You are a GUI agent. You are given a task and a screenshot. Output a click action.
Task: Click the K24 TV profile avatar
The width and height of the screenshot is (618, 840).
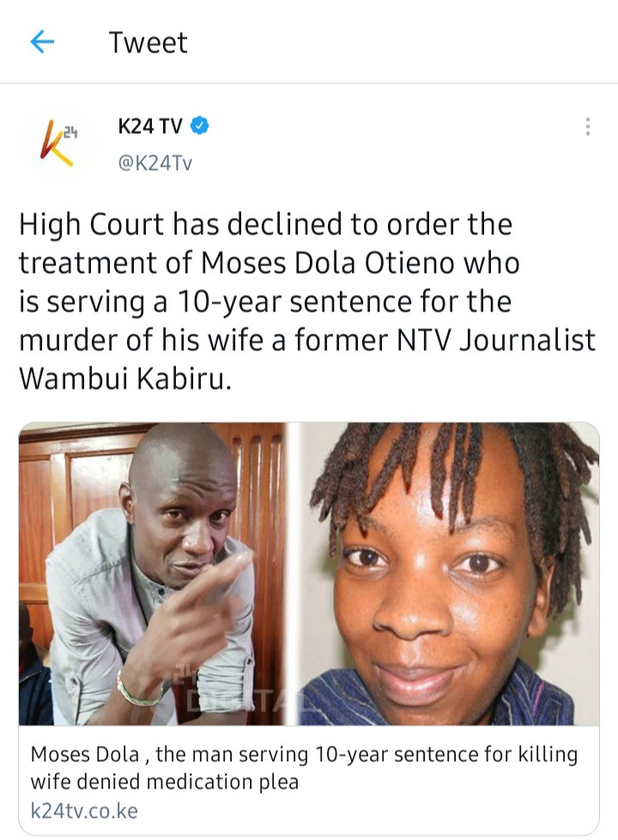[56, 143]
